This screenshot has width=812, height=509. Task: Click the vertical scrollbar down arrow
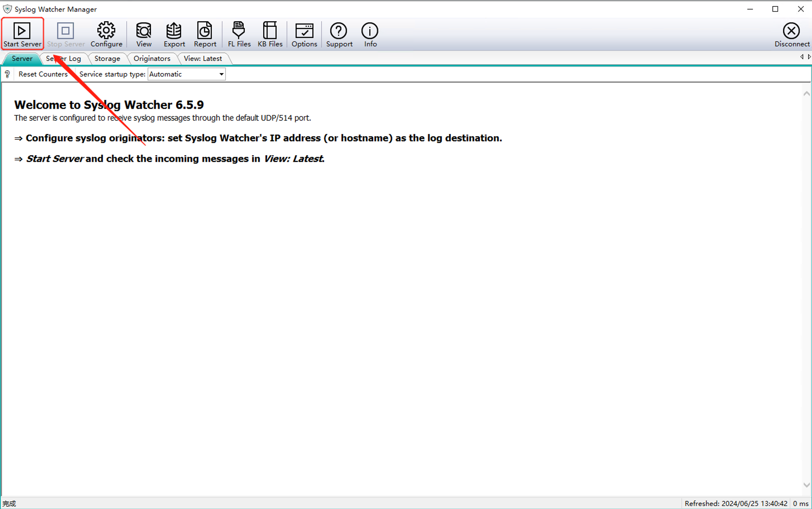coord(806,485)
